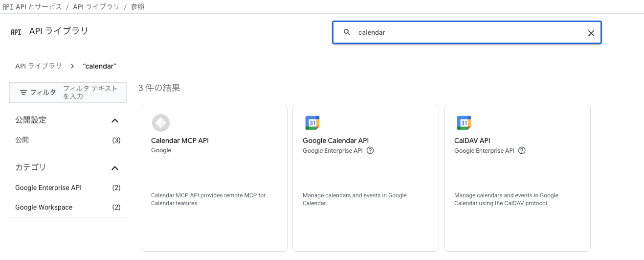Click Google Calendar API description text
This screenshot has height=260, width=644.
(x=355, y=199)
